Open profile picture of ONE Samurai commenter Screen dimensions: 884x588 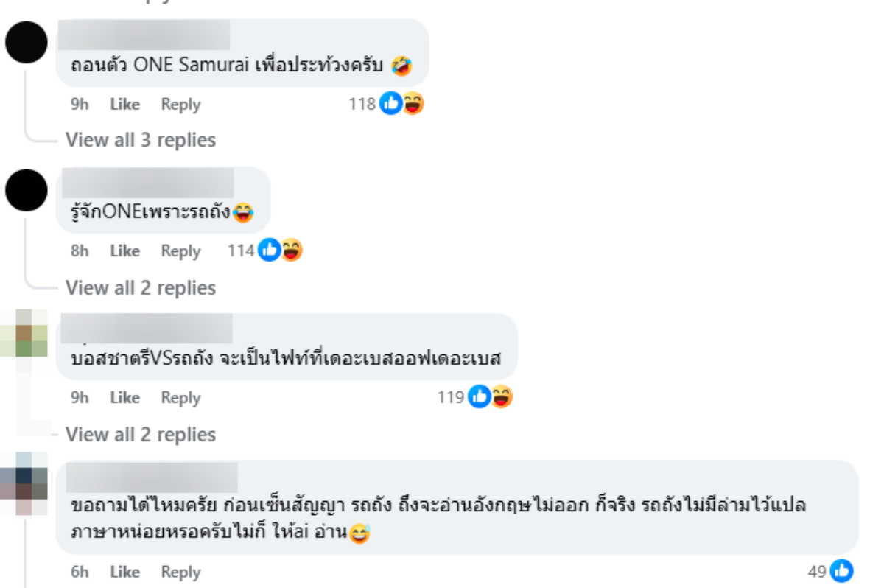click(27, 42)
